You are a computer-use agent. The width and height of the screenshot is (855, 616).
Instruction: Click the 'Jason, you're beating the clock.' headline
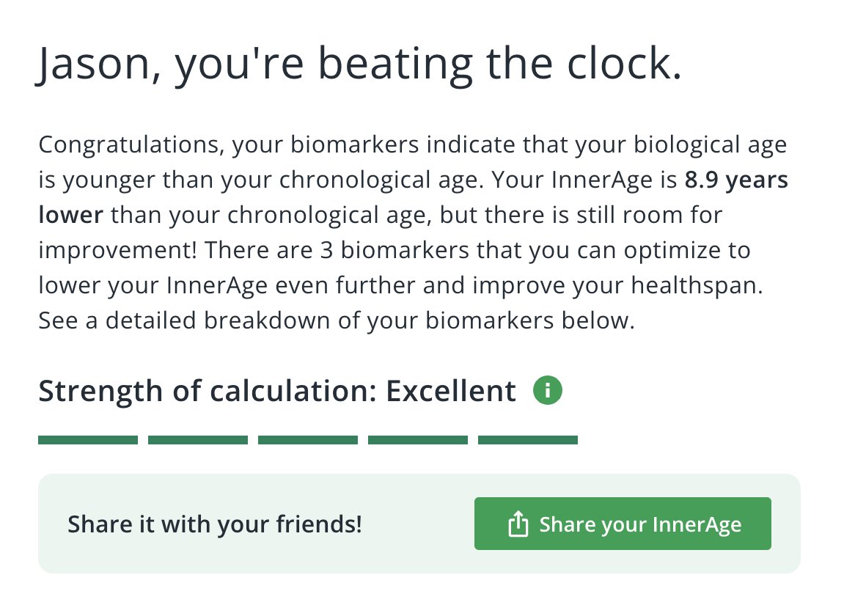(359, 65)
